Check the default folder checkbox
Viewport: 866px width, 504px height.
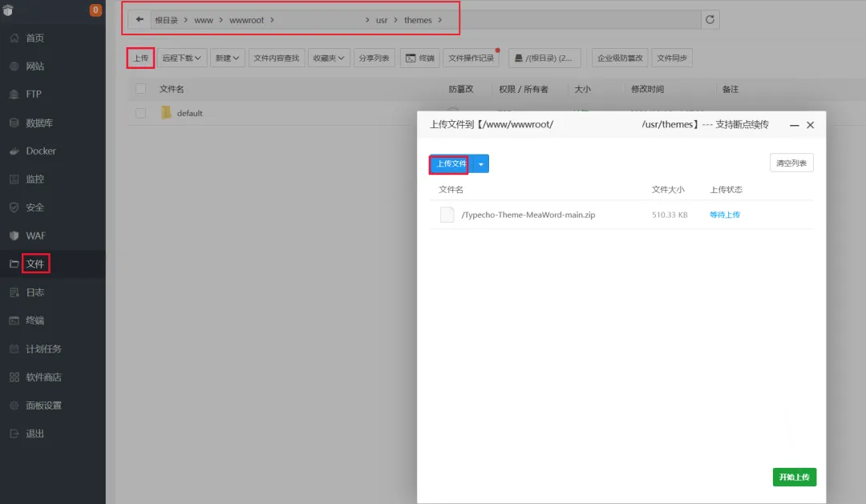point(141,113)
